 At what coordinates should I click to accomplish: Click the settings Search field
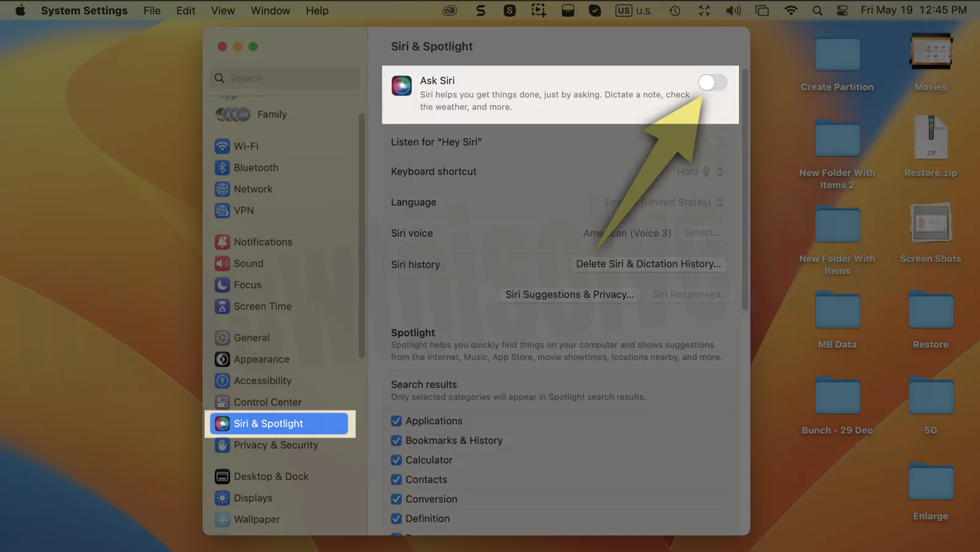[x=285, y=78]
